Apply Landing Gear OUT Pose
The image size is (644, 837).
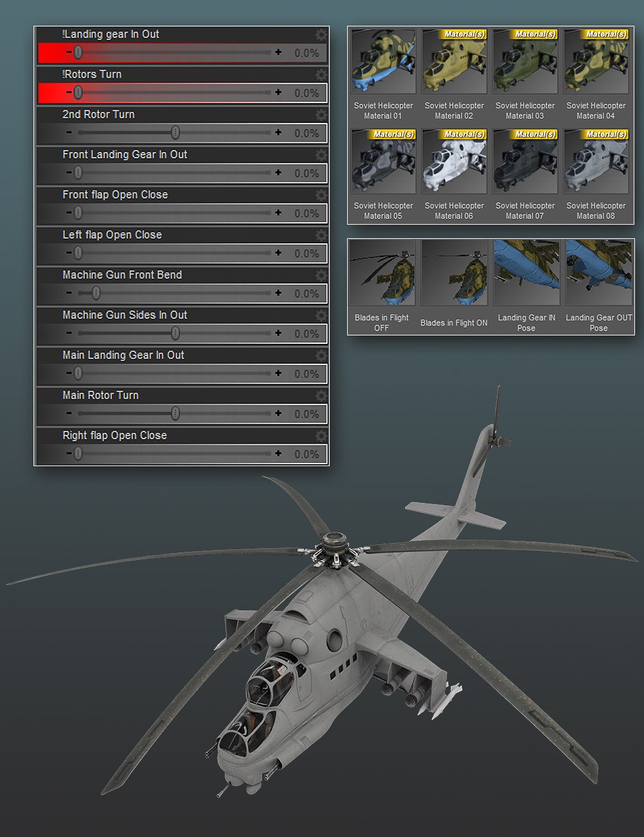(599, 286)
